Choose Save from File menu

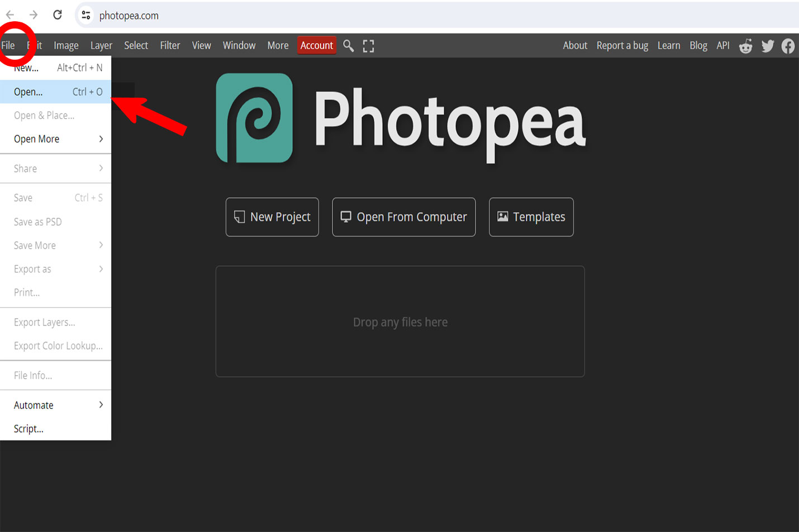point(56,198)
